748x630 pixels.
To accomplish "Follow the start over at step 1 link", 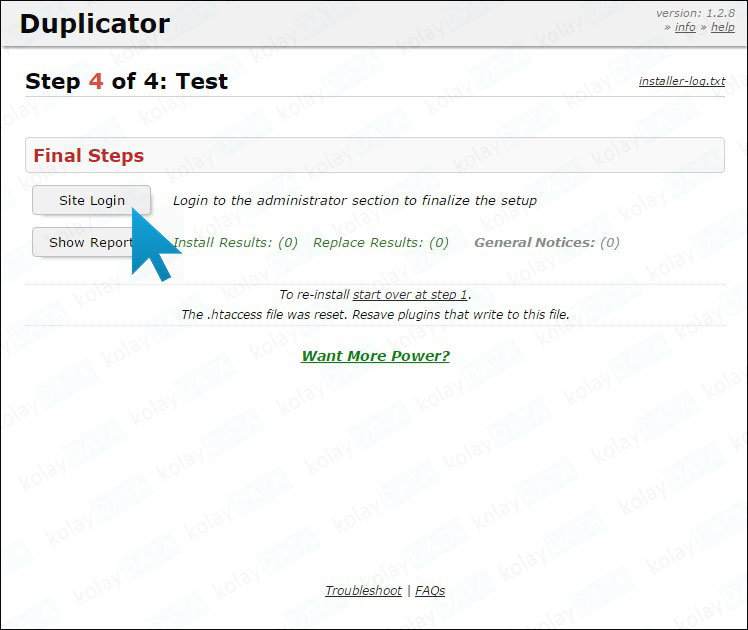I will point(410,295).
